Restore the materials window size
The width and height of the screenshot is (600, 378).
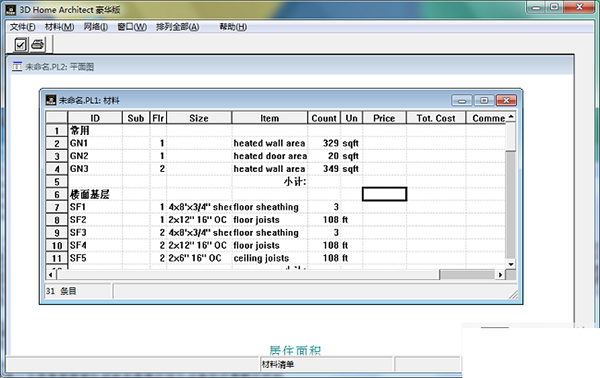(x=484, y=100)
